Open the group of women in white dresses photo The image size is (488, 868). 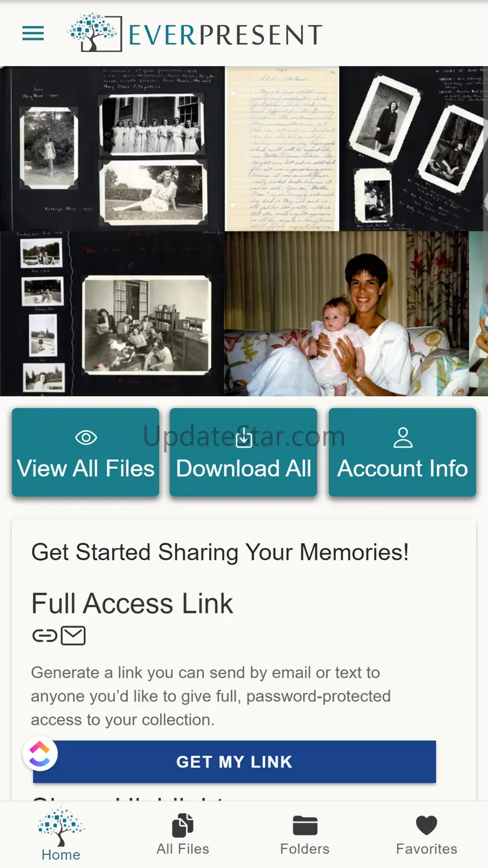[152, 125]
